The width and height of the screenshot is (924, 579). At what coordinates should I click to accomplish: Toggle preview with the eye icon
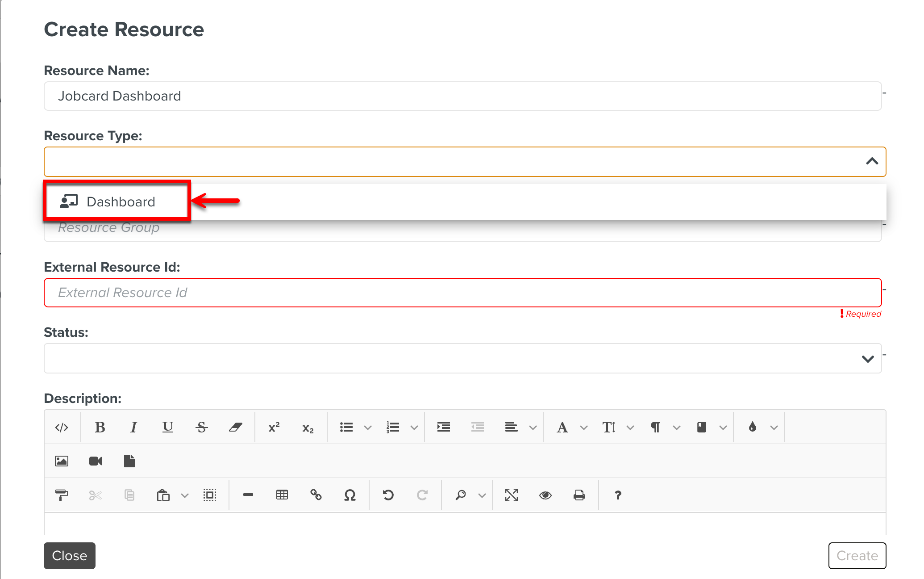(545, 495)
